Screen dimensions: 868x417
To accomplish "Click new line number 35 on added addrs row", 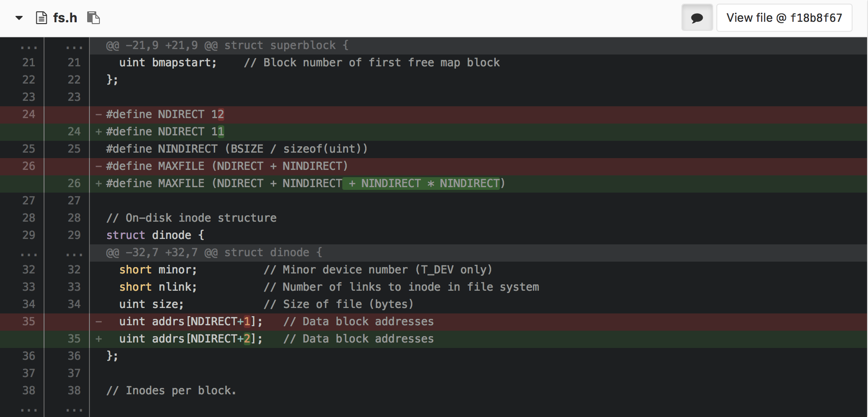I will pos(74,339).
